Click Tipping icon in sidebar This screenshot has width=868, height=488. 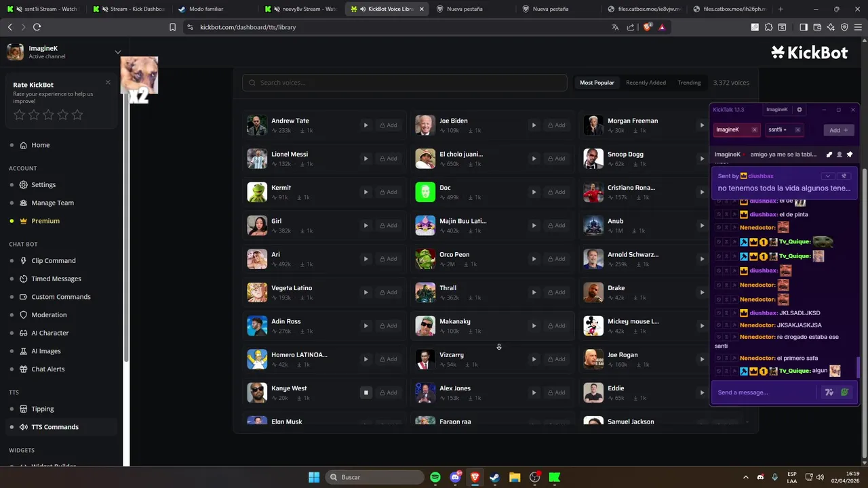(x=24, y=409)
